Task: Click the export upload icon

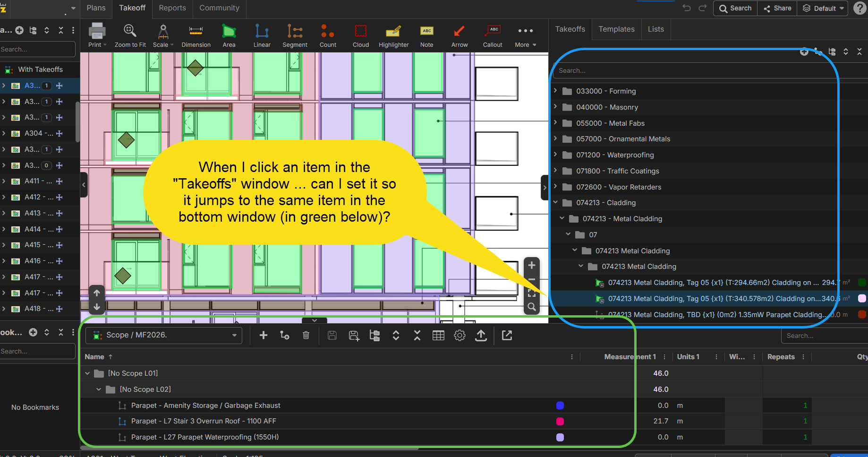Action: point(481,335)
